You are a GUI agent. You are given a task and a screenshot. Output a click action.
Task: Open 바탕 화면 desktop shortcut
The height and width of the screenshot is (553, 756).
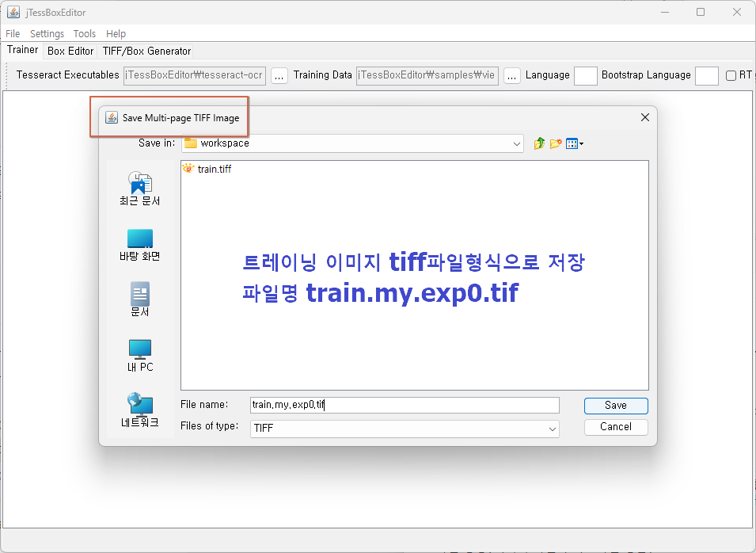[x=140, y=245]
